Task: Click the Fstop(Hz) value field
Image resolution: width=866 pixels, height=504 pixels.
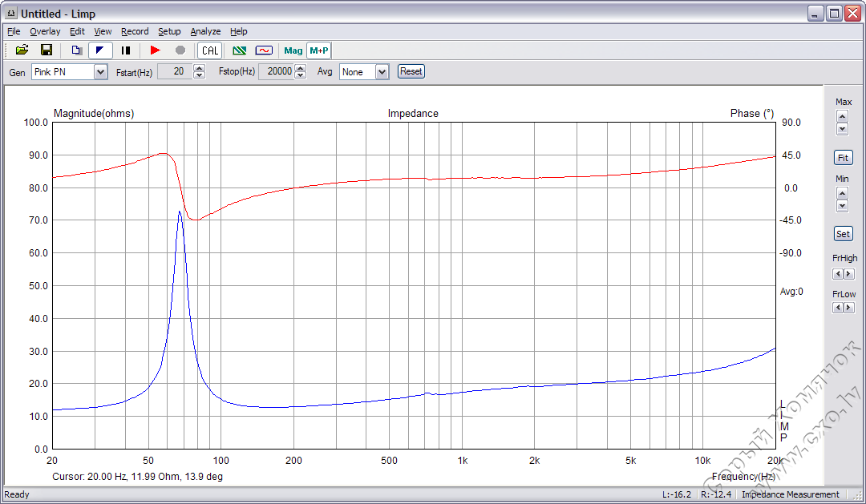Action: (x=277, y=71)
